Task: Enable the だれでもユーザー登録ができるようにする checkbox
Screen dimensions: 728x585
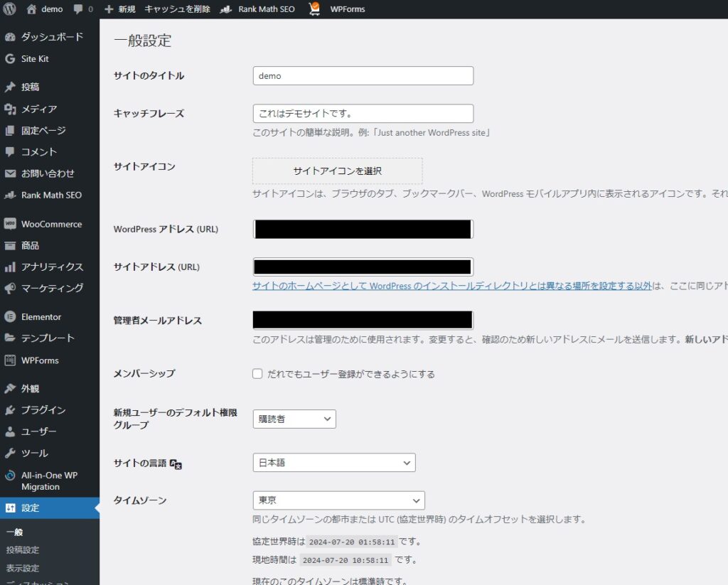Action: (257, 374)
